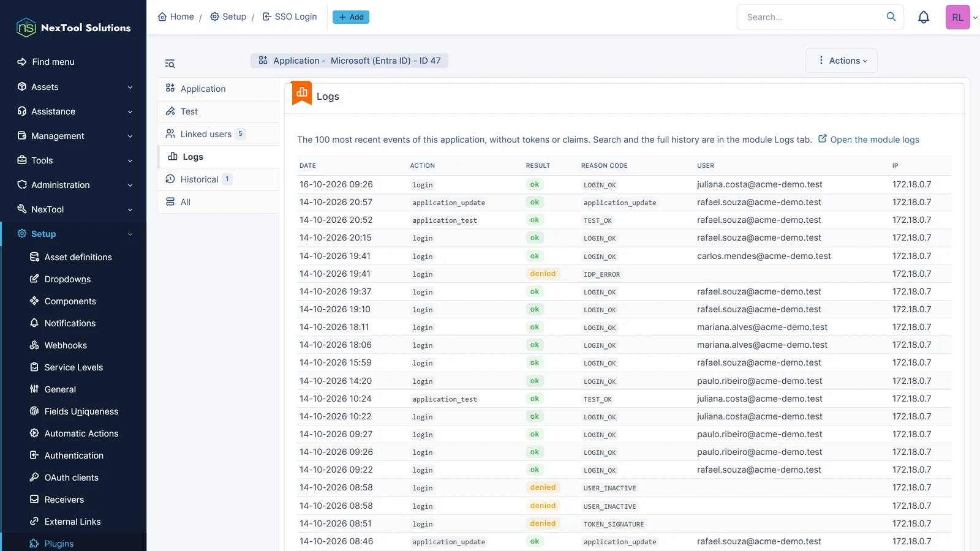Screen dimensions: 980x551
Task: Open the Linked users tab
Action: pyautogui.click(x=218, y=134)
